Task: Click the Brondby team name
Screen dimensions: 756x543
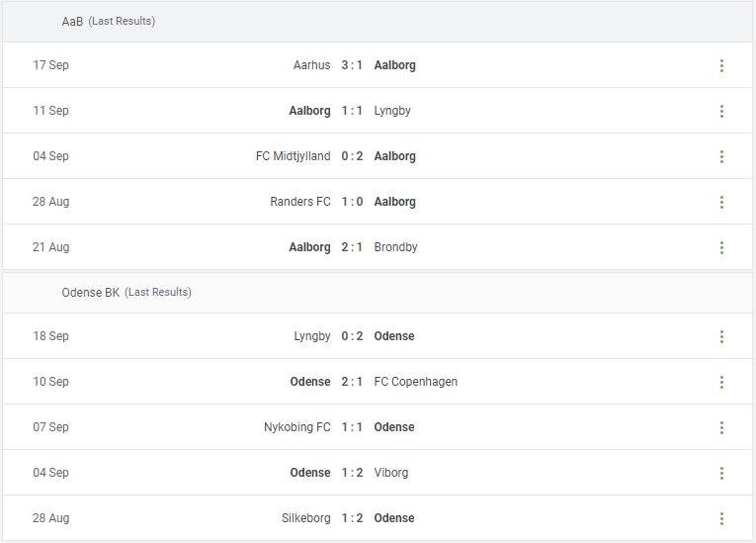Action: pyautogui.click(x=396, y=247)
